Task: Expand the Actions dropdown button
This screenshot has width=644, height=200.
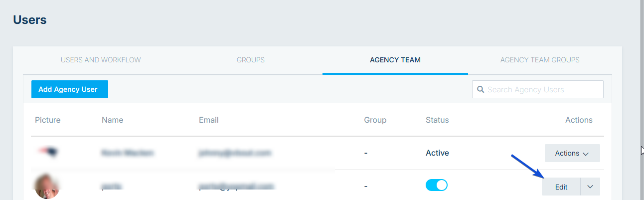Action: click(x=572, y=153)
